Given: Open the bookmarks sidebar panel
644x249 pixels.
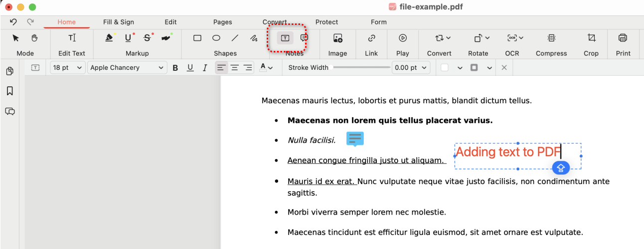Looking at the screenshot, I should [9, 91].
